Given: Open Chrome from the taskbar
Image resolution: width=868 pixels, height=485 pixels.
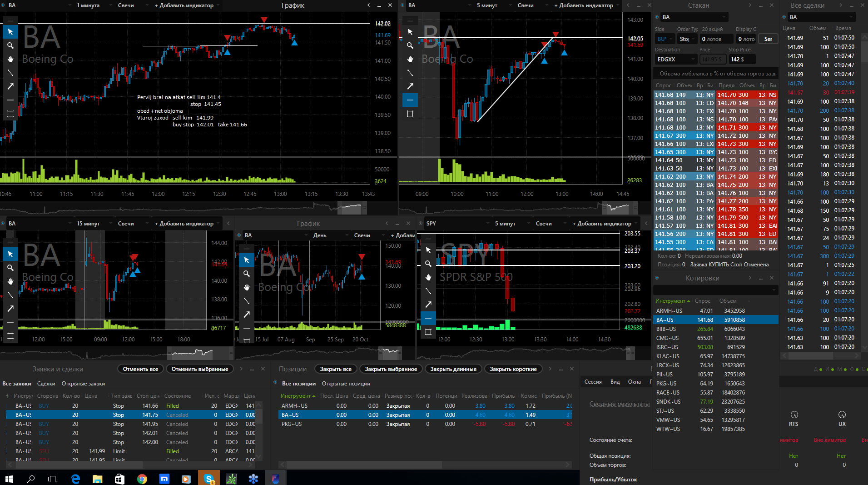Looking at the screenshot, I should (x=142, y=479).
